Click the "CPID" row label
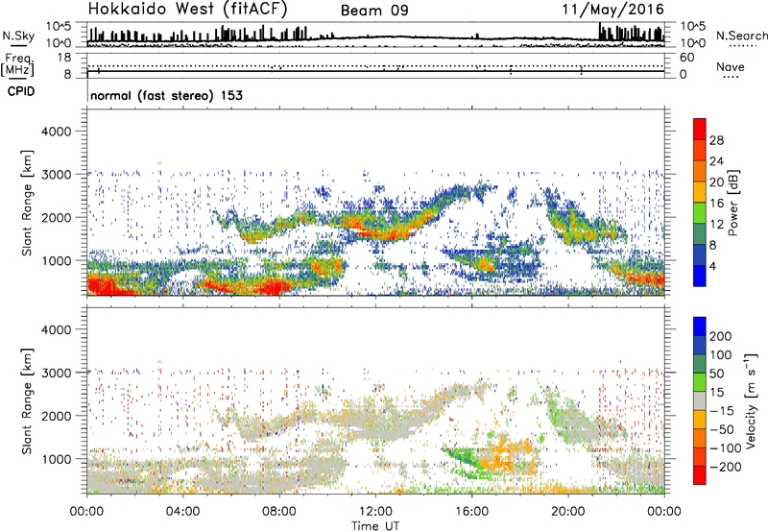This screenshot has width=768, height=532. coord(21,91)
